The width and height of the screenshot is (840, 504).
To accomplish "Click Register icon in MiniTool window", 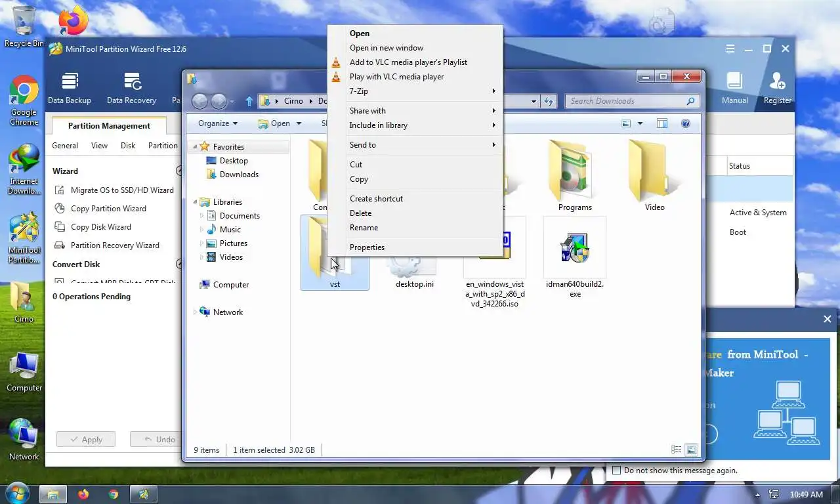I will [778, 89].
